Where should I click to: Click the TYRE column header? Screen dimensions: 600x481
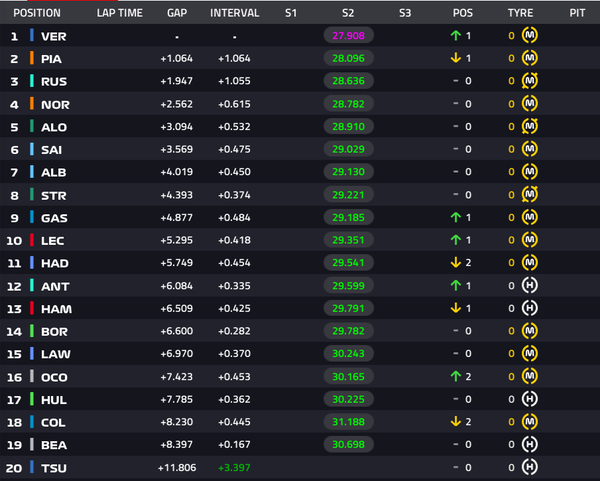tap(520, 13)
